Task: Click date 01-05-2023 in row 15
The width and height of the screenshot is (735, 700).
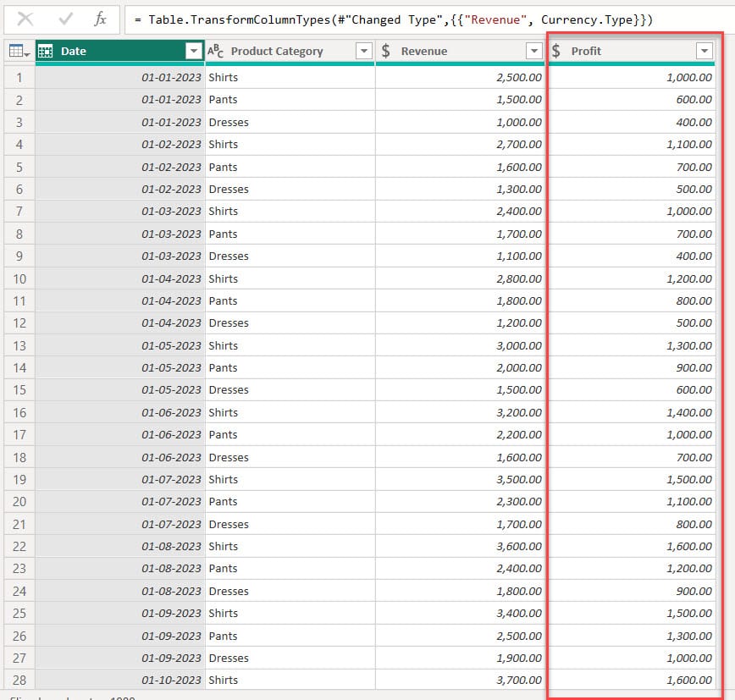Action: tap(171, 390)
